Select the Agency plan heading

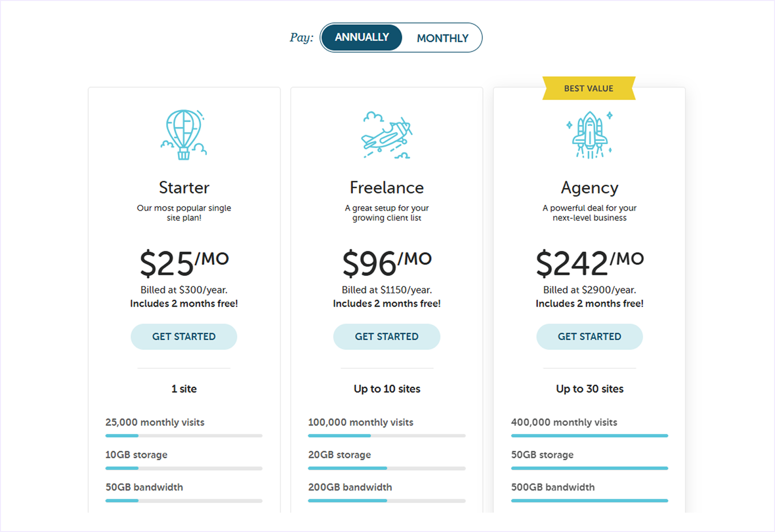coord(589,188)
